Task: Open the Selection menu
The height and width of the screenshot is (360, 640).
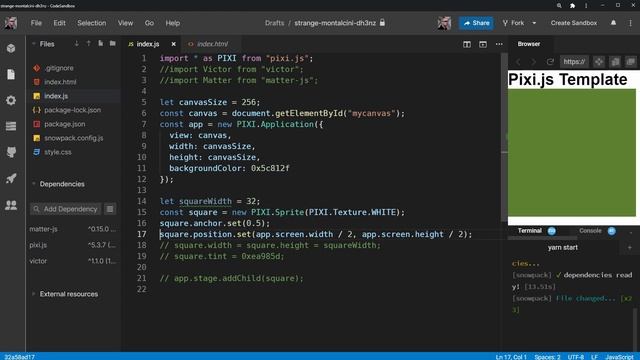Action: pyautogui.click(x=91, y=23)
